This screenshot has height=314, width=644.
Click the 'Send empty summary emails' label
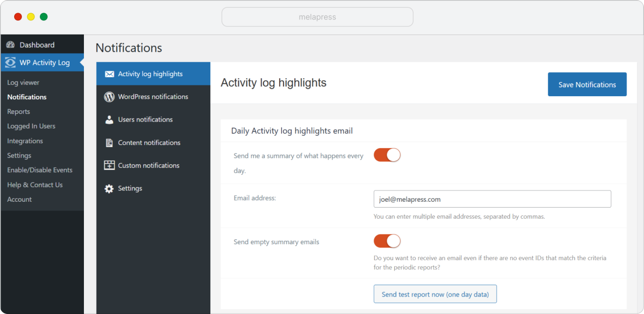click(276, 242)
